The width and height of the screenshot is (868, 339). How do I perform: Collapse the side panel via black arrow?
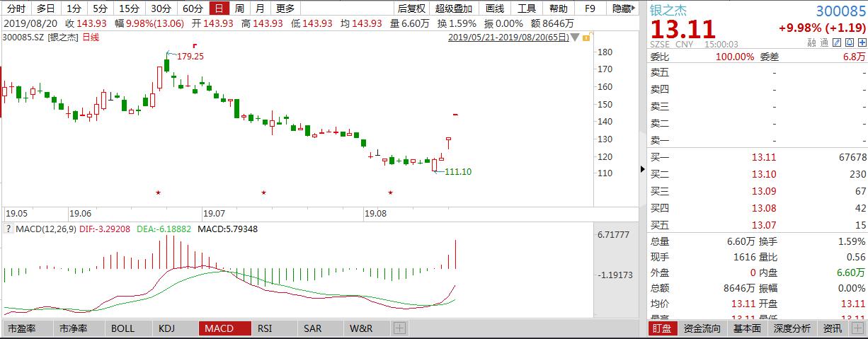point(643,169)
